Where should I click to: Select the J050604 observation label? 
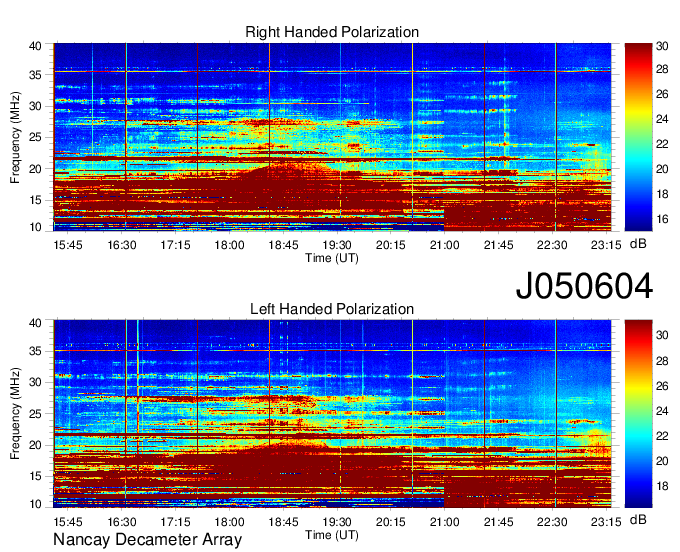(584, 286)
